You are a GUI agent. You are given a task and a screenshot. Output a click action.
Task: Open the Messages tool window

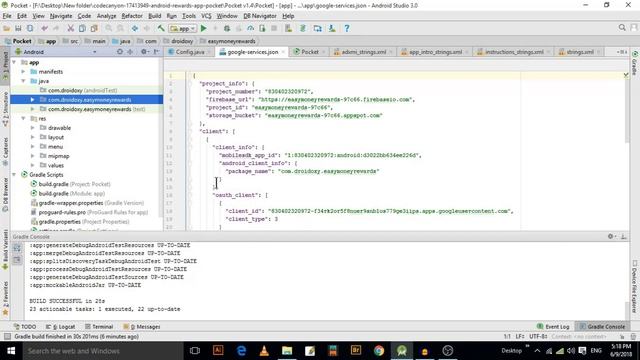(x=142, y=327)
